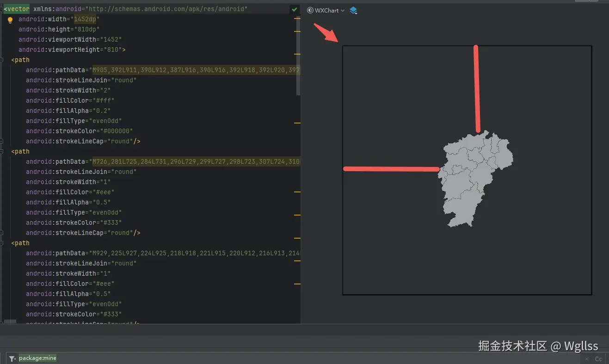Click fillColor="#eee" under the M929 path
This screenshot has height=364, width=609.
coord(70,284)
